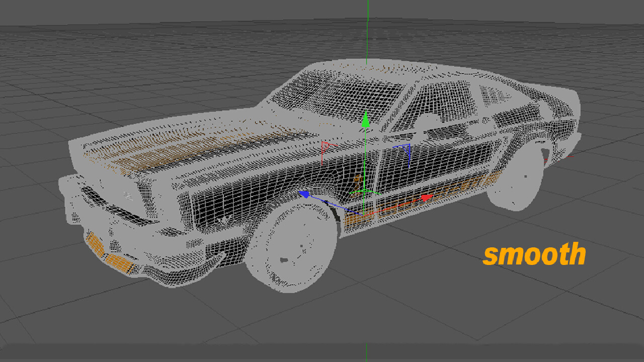This screenshot has height=362, width=644.
Task: Click the blue arrowhead near the front fender
Action: coord(303,195)
